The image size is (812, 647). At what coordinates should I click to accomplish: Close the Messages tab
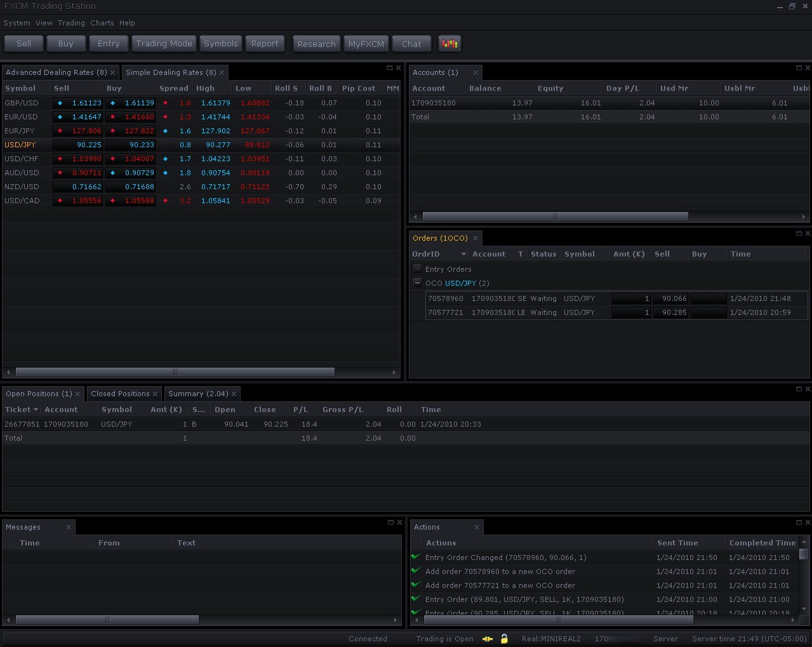(69, 528)
